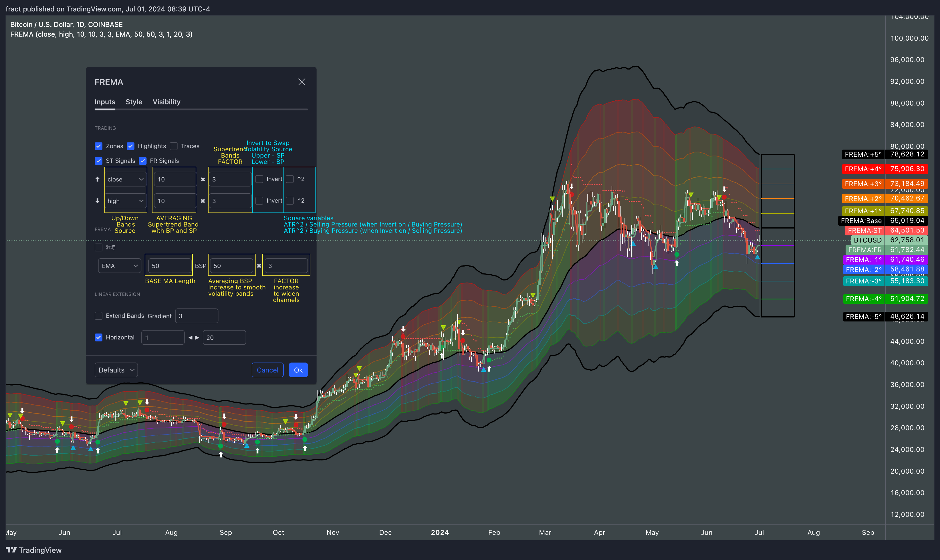Click the FREMA:FR label
This screenshot has width=940, height=560.
864,250
